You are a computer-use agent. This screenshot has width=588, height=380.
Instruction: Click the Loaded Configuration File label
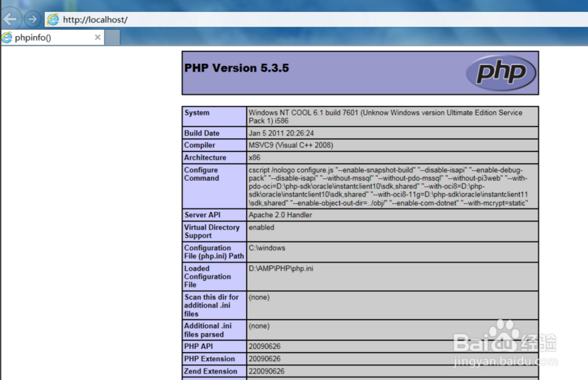tap(207, 277)
